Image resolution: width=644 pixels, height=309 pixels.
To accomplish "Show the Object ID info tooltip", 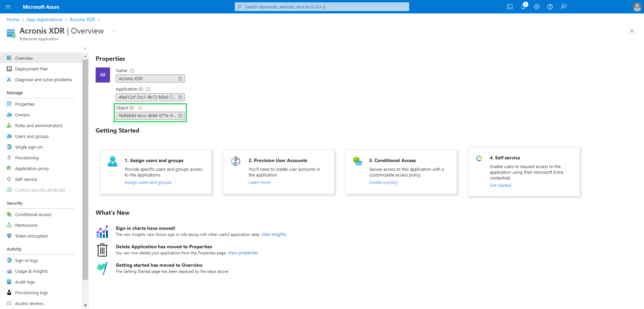I will tap(140, 108).
